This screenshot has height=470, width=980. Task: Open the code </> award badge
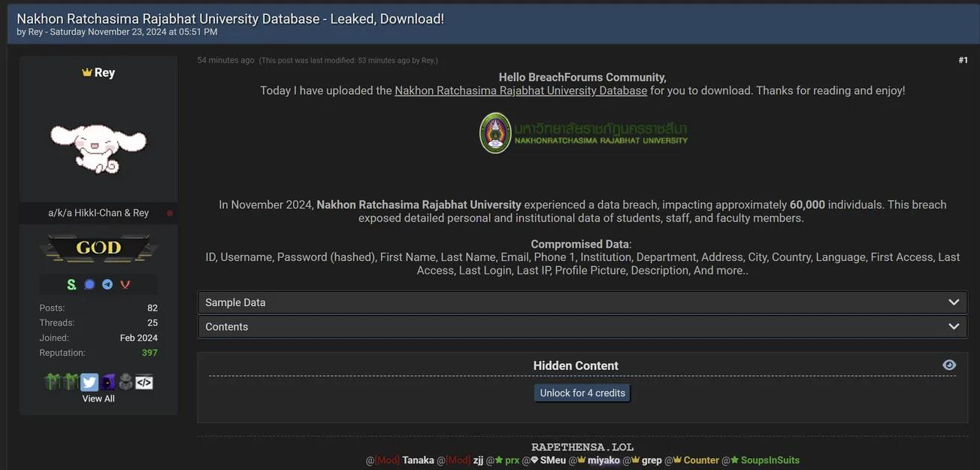coord(144,381)
